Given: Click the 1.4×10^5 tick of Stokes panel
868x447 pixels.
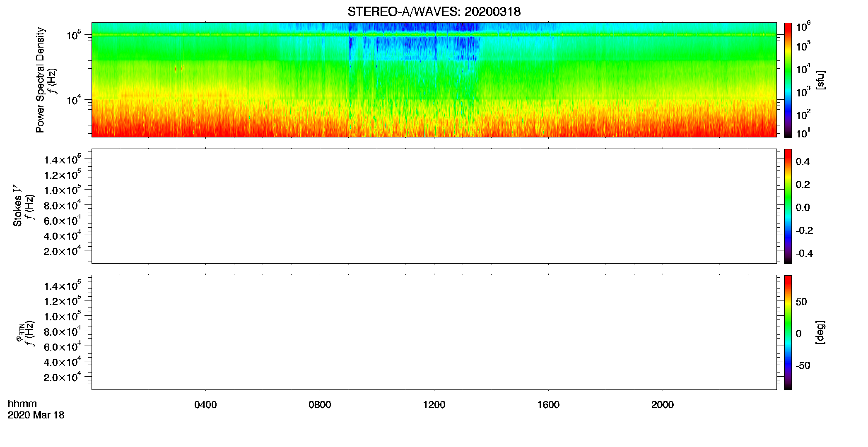Looking at the screenshot, I should (63, 159).
